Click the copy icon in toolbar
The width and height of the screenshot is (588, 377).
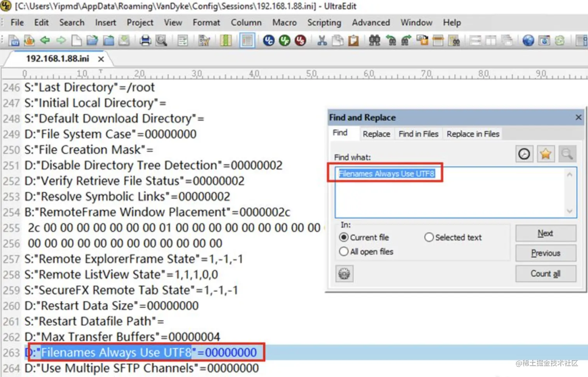click(338, 40)
